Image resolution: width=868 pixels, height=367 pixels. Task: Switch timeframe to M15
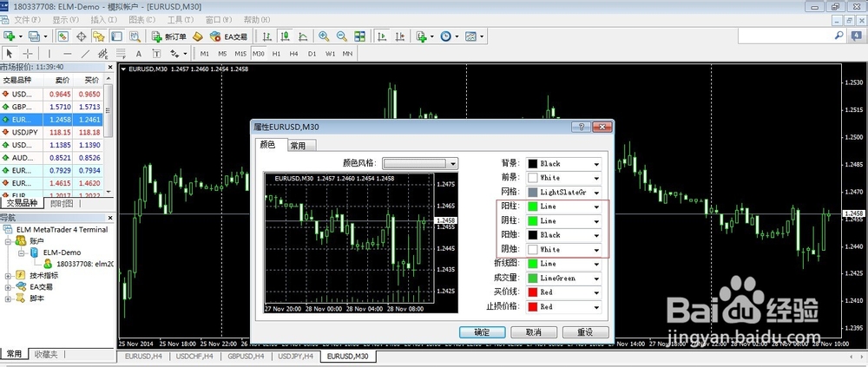coord(240,54)
